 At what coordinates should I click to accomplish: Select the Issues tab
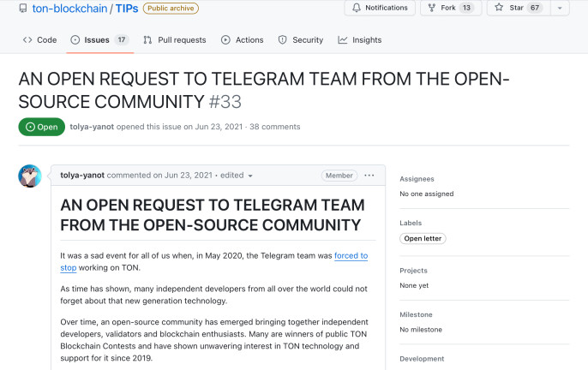point(99,39)
